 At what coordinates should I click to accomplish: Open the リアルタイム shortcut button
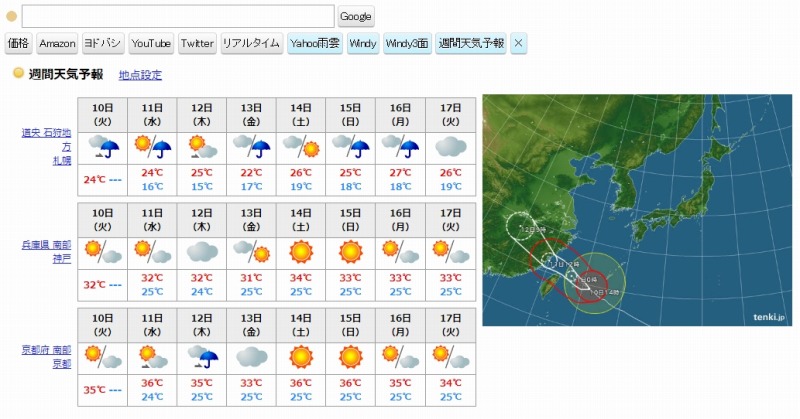251,43
